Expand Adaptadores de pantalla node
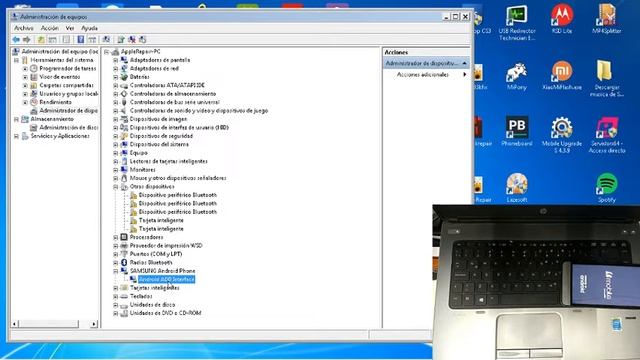Viewport: 640px width, 360px height. [x=116, y=60]
